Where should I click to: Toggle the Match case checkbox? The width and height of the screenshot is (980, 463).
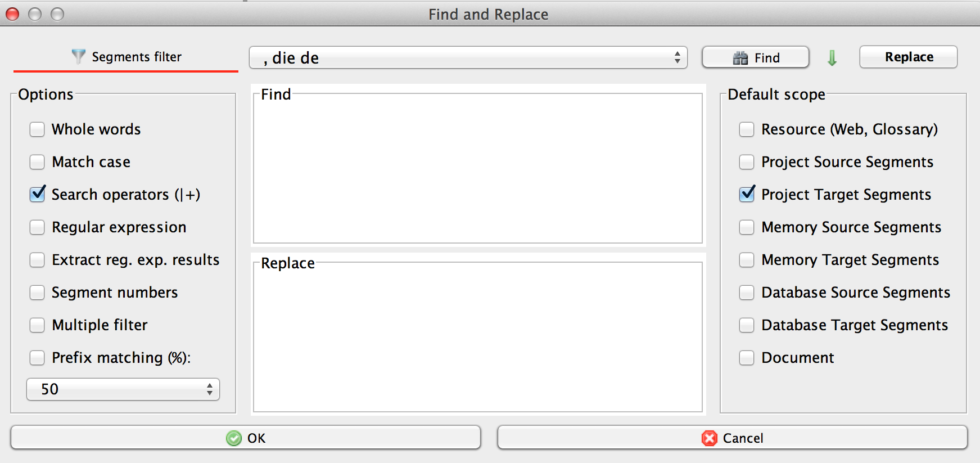[x=37, y=162]
